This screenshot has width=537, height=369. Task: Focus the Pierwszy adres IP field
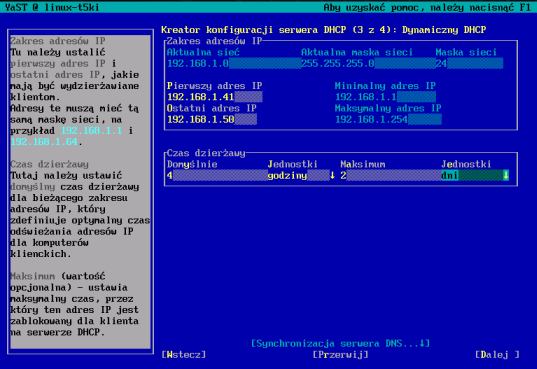pyautogui.click(x=215, y=97)
